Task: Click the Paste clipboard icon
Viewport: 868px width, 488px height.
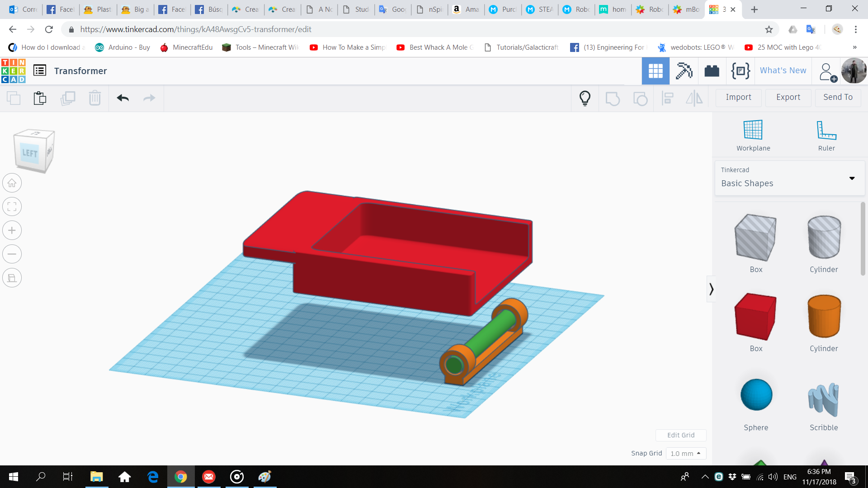Action: pos(40,98)
